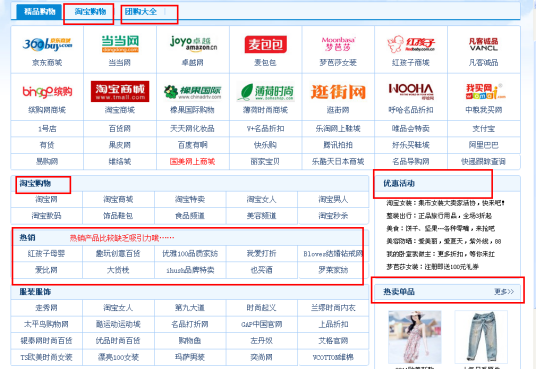Open the 360buy 京东商城 logo
The image size is (536, 369).
point(47,44)
